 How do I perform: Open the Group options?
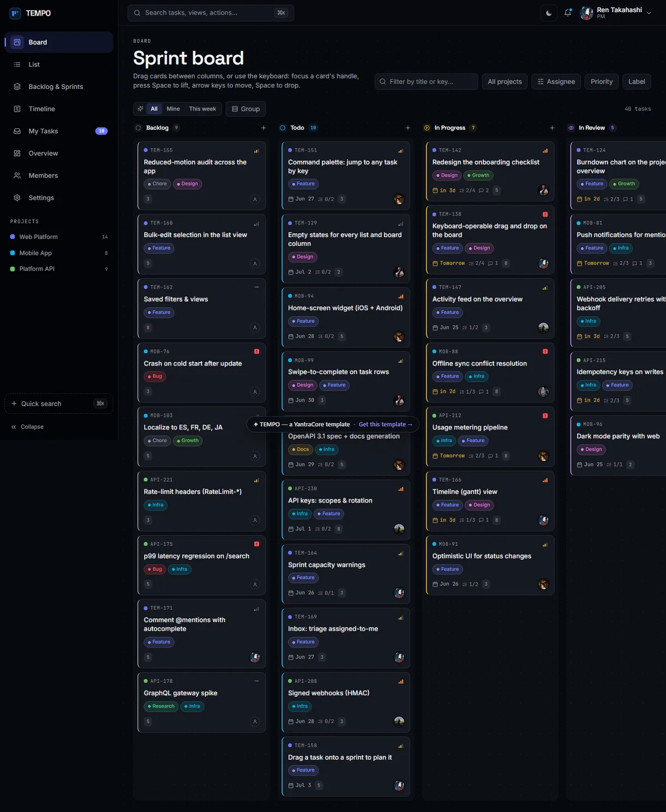click(246, 109)
